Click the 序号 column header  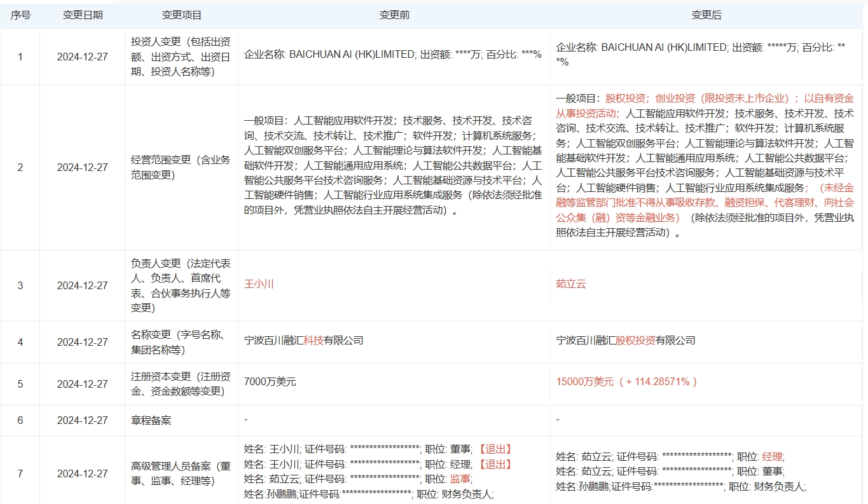(x=20, y=15)
